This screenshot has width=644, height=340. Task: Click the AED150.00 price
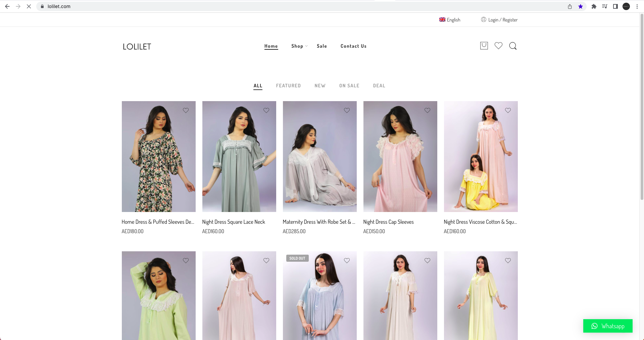coord(374,231)
